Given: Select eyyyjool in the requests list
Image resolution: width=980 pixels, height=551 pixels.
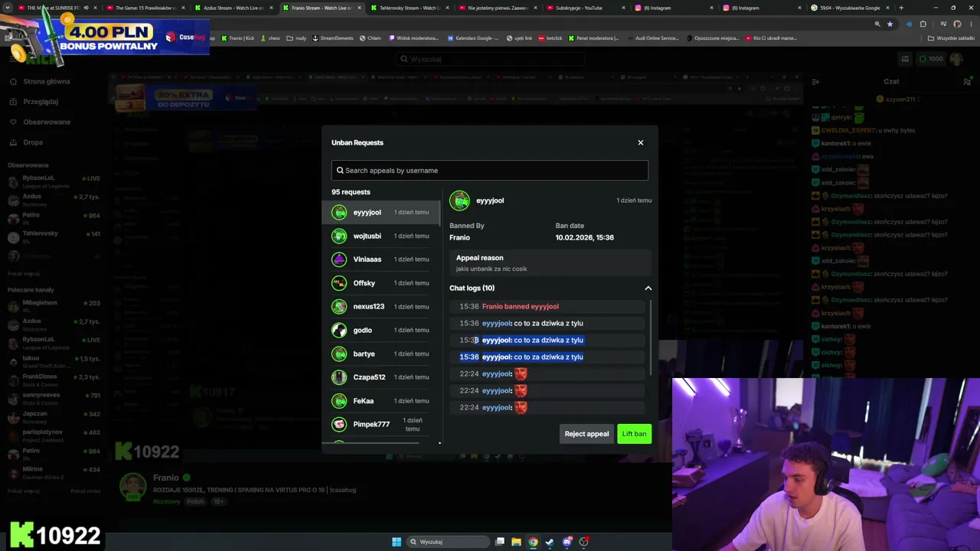Looking at the screenshot, I should click(381, 212).
